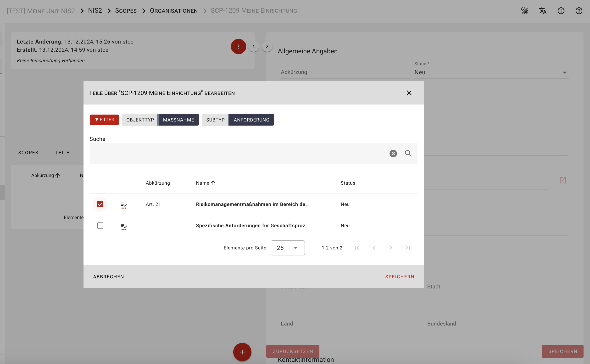Toggle the theme switch icon in header
The width and height of the screenshot is (590, 364).
pos(524,11)
